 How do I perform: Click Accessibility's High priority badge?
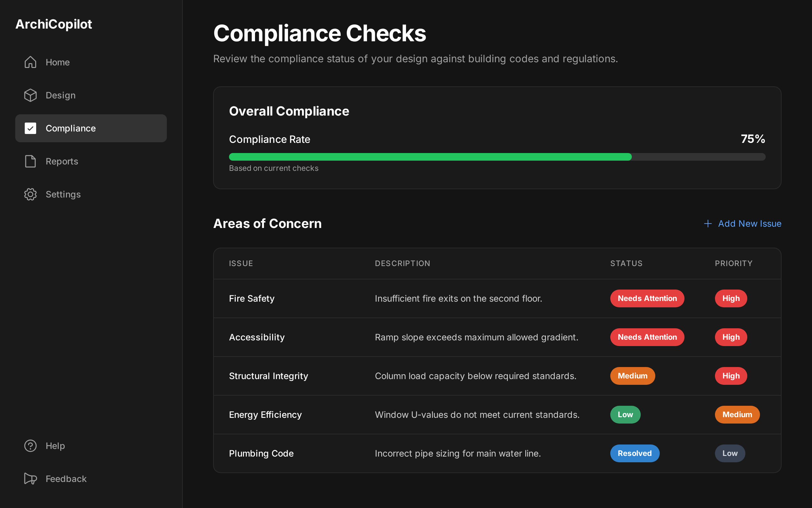(x=731, y=337)
